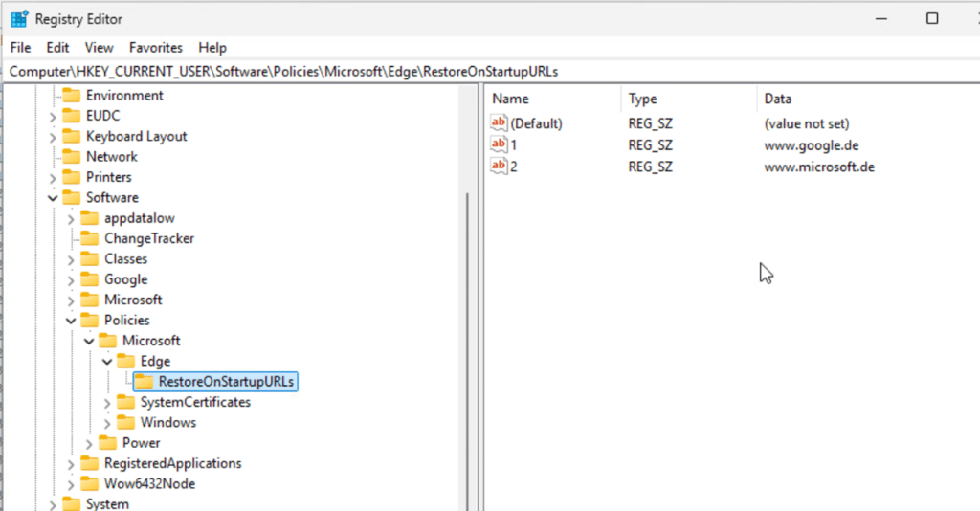Collapse the Policies tree node
The width and height of the screenshot is (980, 511).
pyautogui.click(x=71, y=321)
